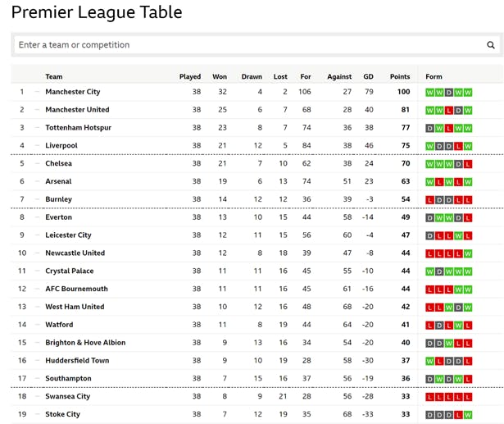Click the Form column header
Image resolution: width=504 pixels, height=424 pixels.
[434, 77]
